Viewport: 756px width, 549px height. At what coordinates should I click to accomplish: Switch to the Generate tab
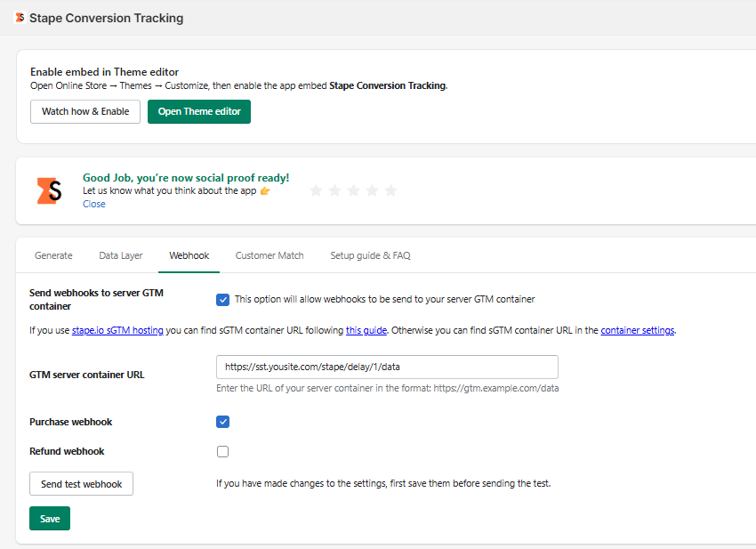(53, 255)
